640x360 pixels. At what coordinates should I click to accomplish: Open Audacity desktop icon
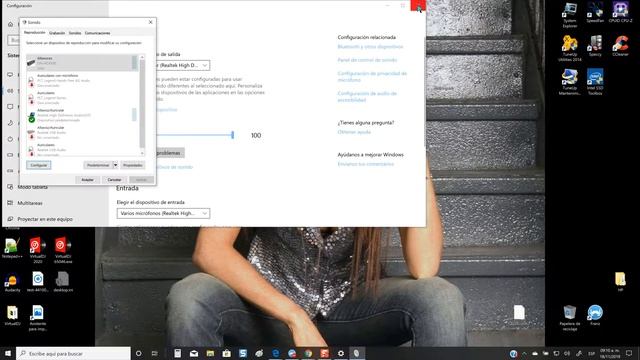coord(12,282)
